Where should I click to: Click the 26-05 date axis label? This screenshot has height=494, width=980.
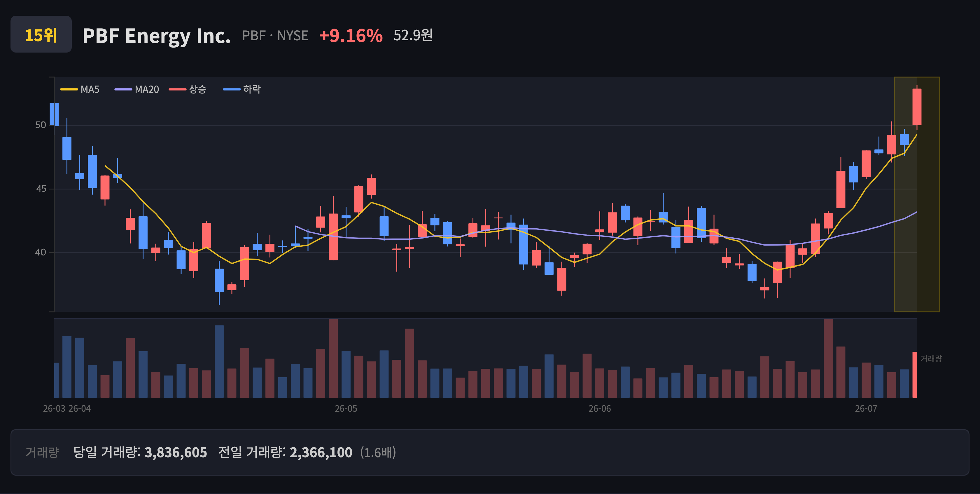[x=346, y=409]
